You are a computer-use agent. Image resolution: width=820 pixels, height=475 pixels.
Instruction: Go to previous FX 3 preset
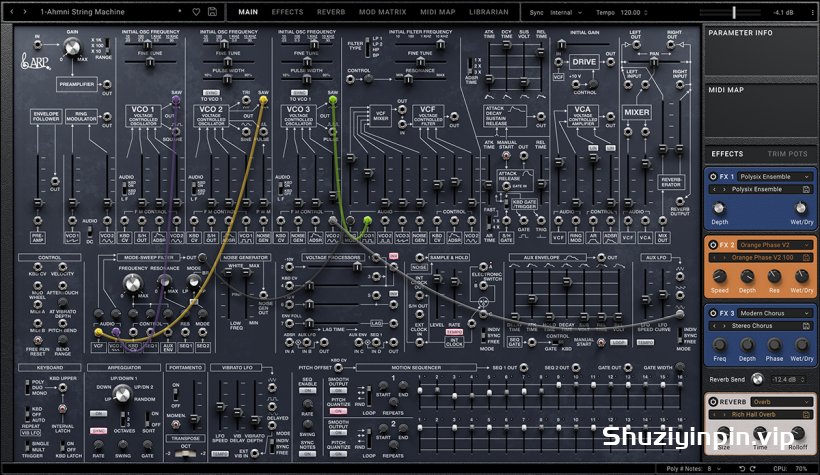714,326
